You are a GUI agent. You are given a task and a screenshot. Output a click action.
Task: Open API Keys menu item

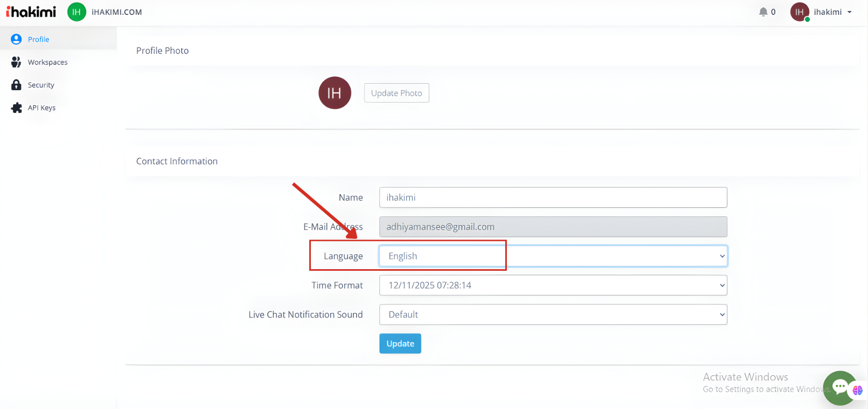41,108
